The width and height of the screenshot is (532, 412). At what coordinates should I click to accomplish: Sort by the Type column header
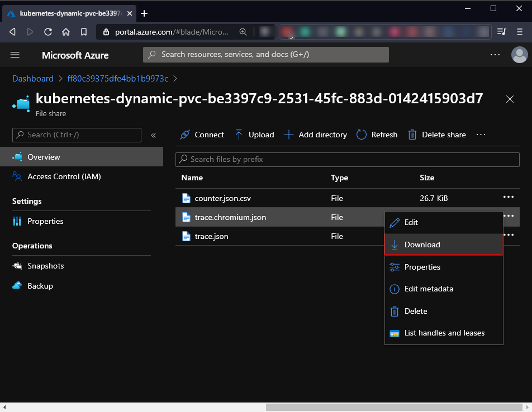[x=339, y=178]
